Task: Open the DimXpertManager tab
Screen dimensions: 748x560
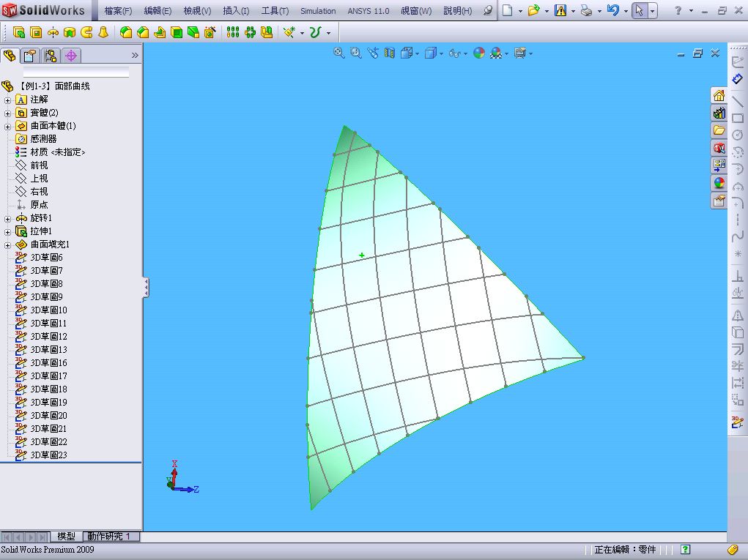Action: [71, 56]
